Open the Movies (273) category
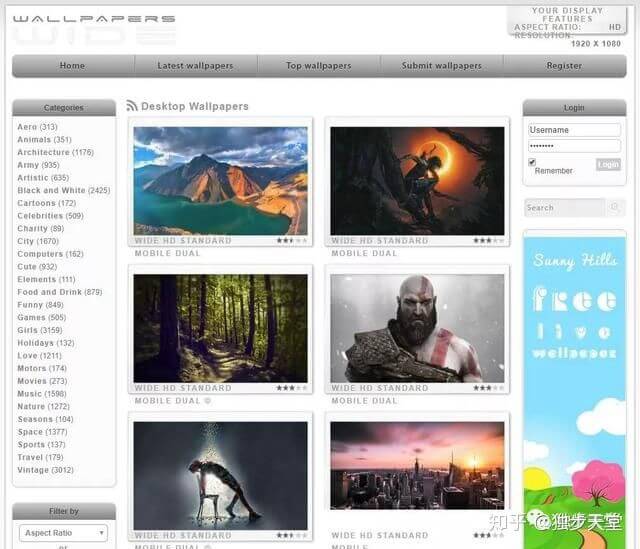Screen dimensions: 640x549 (42, 381)
